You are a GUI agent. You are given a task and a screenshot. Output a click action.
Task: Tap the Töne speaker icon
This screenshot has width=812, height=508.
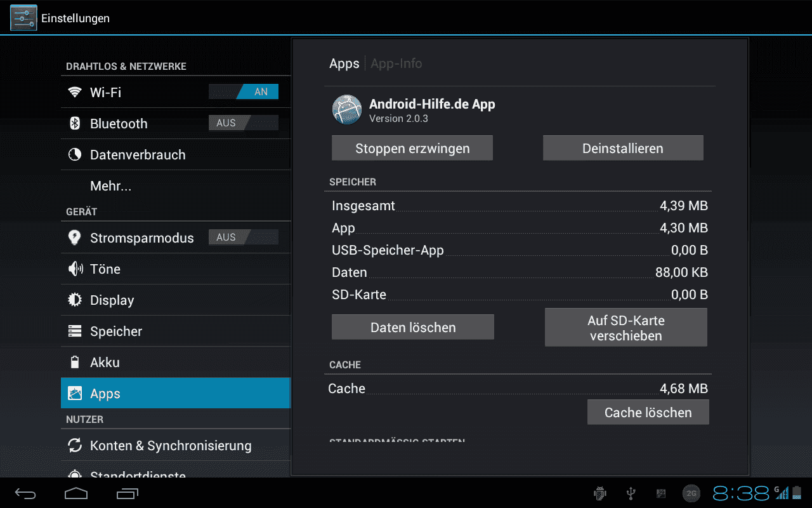point(75,269)
